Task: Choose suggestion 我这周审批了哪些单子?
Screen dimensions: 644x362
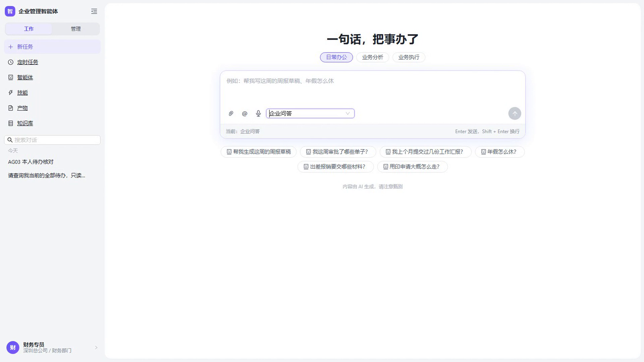Action: [338, 152]
